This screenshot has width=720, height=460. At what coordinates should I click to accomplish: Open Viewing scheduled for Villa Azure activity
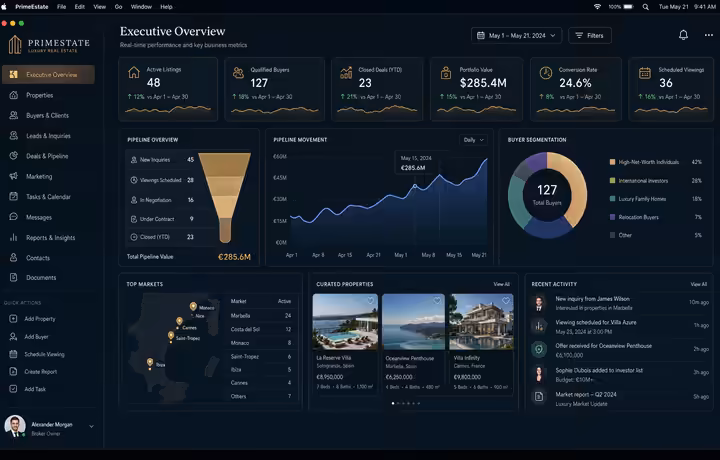620,326
